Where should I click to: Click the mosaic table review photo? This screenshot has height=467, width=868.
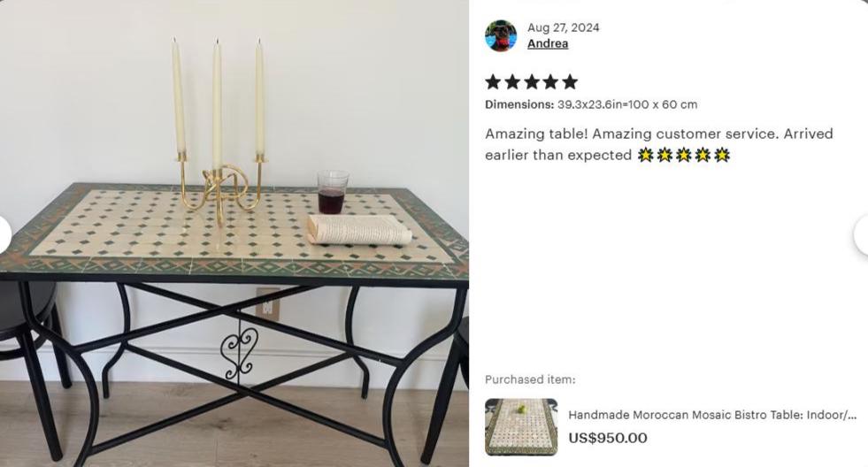click(234, 233)
